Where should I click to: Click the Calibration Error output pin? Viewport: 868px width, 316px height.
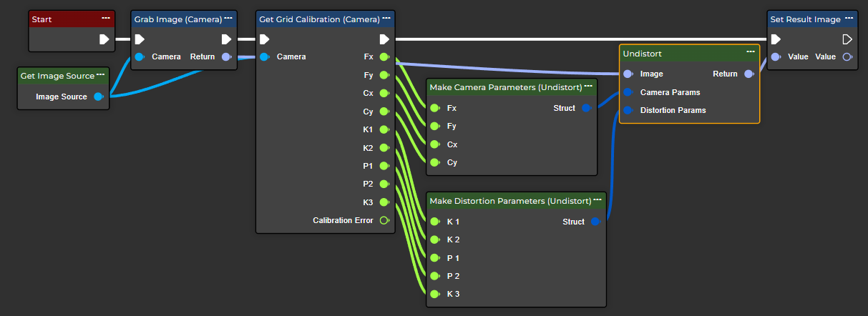coord(384,220)
